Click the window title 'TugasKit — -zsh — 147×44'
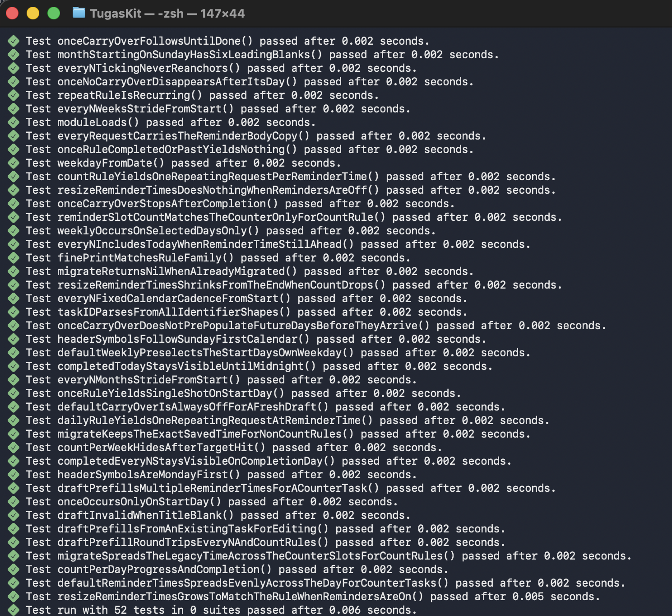Screen dimensions: 672x616 [x=167, y=14]
